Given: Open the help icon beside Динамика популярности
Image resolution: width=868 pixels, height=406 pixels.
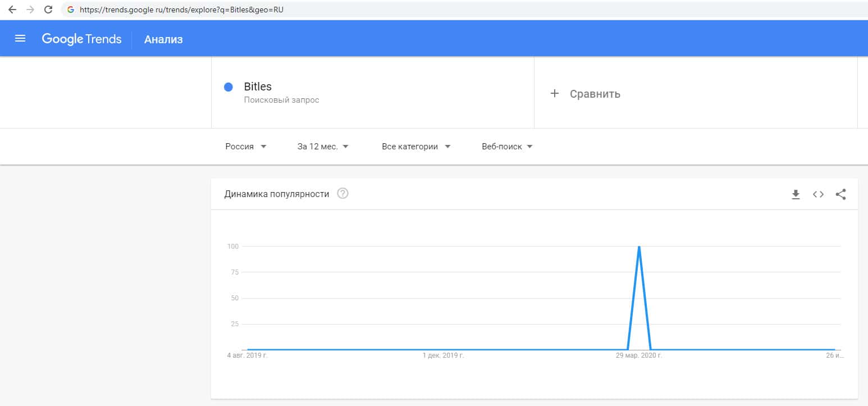Looking at the screenshot, I should point(342,194).
